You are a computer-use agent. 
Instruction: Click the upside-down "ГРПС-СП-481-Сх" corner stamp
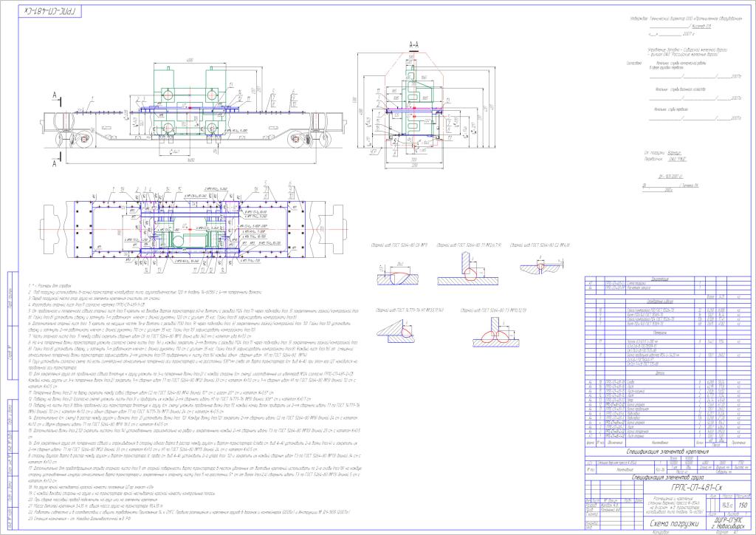coord(50,12)
